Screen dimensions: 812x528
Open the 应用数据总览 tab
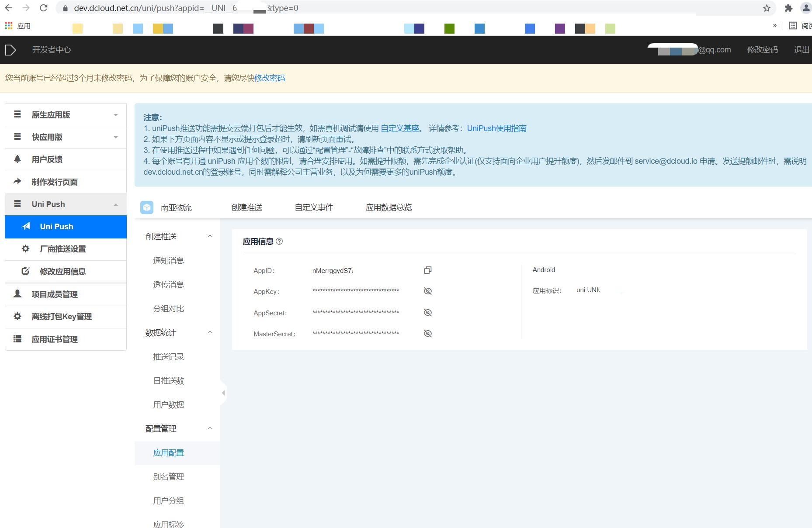[388, 207]
